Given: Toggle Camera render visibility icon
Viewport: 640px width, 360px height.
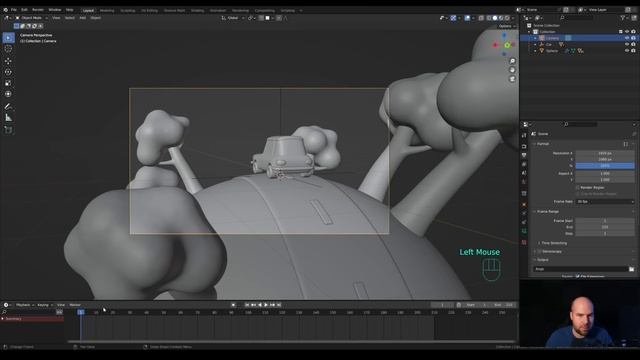Looking at the screenshot, I should click(633, 38).
